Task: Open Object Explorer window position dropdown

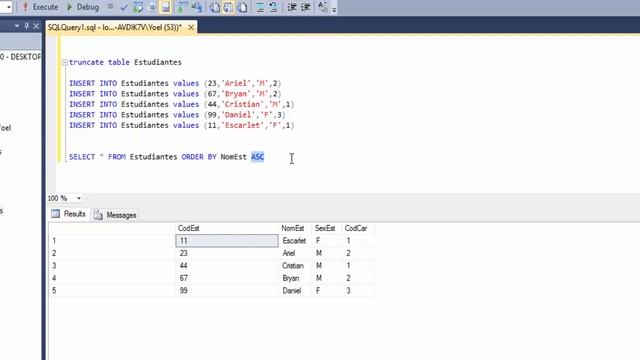Action: pyautogui.click(x=17, y=27)
